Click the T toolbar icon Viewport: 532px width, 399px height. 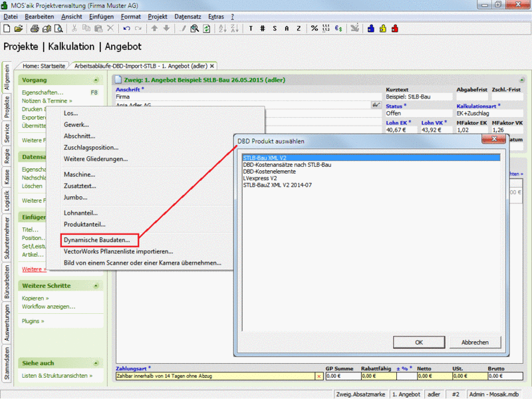coord(251,29)
